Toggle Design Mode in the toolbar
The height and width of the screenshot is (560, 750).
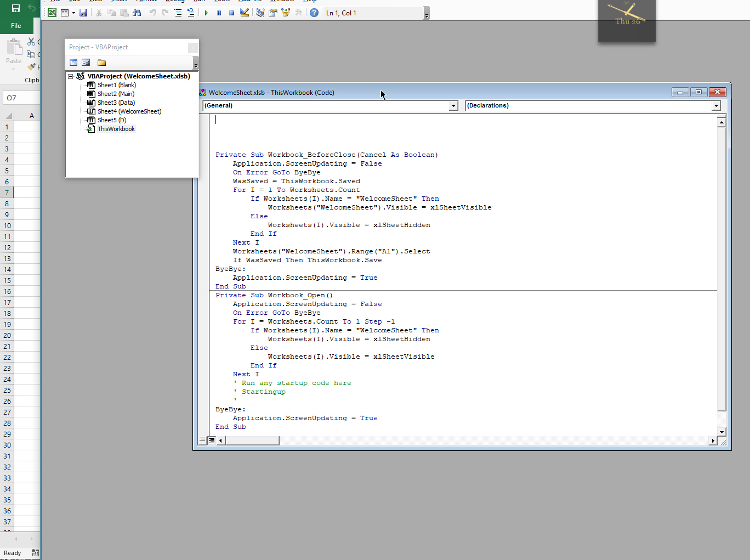245,13
